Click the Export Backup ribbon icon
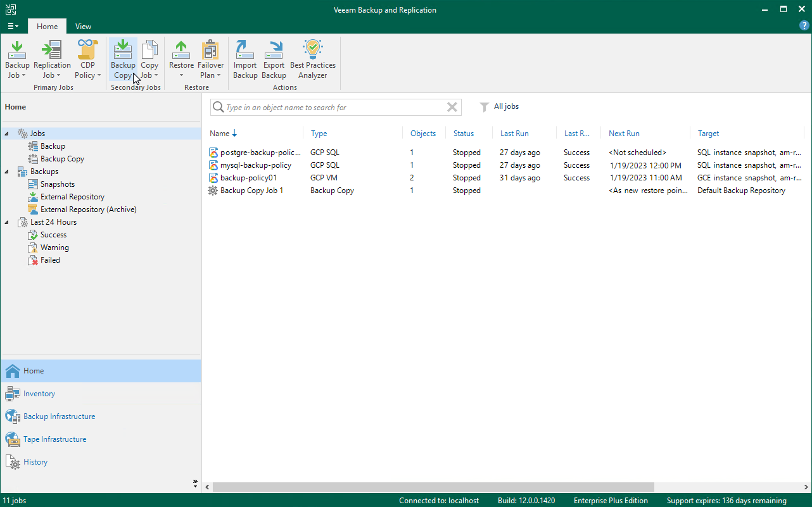The width and height of the screenshot is (812, 507). click(274, 49)
